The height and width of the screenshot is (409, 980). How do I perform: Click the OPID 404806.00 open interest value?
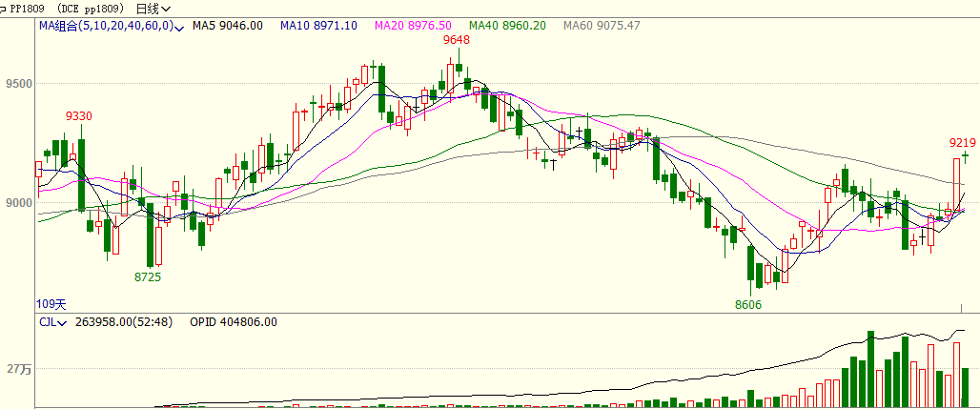click(234, 322)
